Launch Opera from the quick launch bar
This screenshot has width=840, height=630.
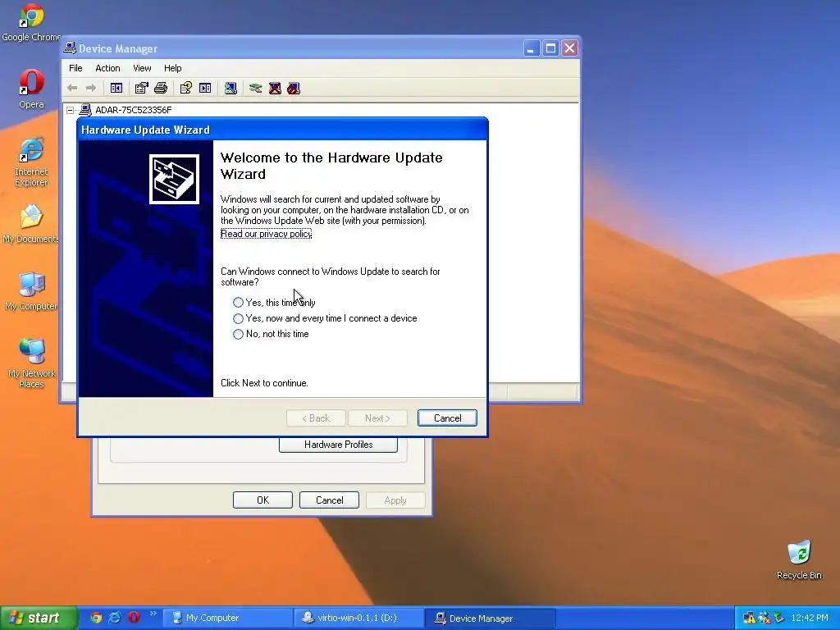point(134,618)
